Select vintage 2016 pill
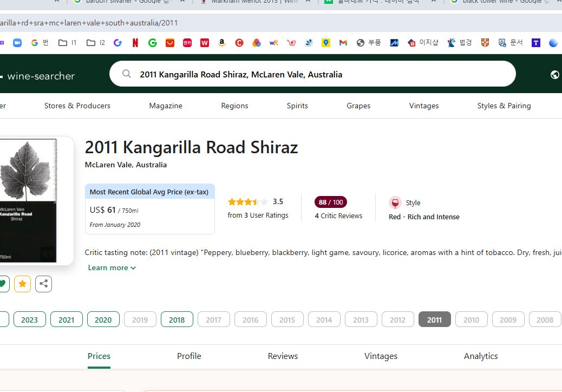The height and width of the screenshot is (392, 562). [x=250, y=319]
